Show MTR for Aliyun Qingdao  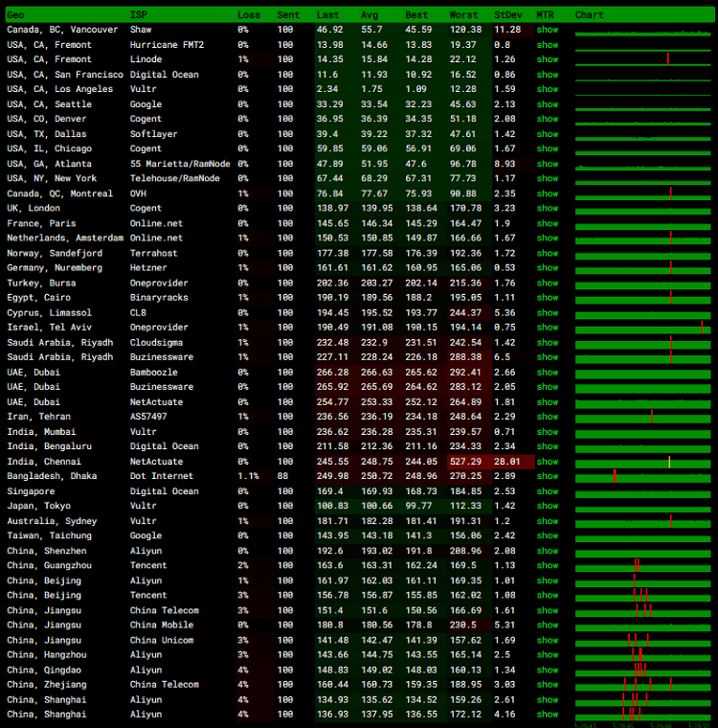548,670
